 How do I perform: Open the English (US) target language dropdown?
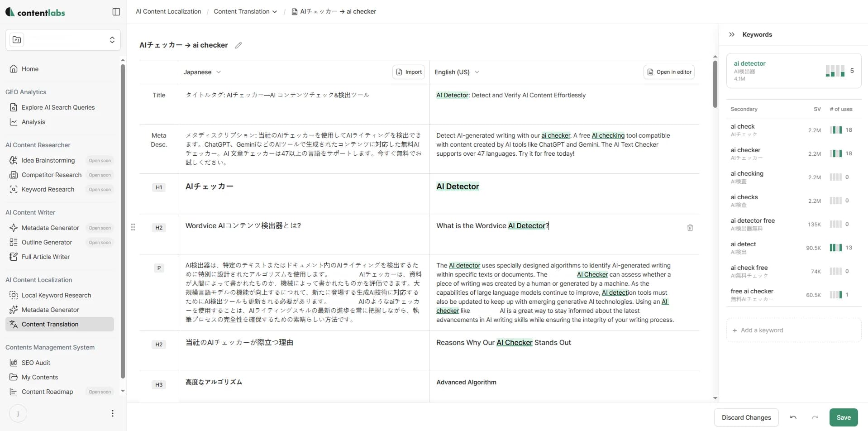tap(456, 72)
